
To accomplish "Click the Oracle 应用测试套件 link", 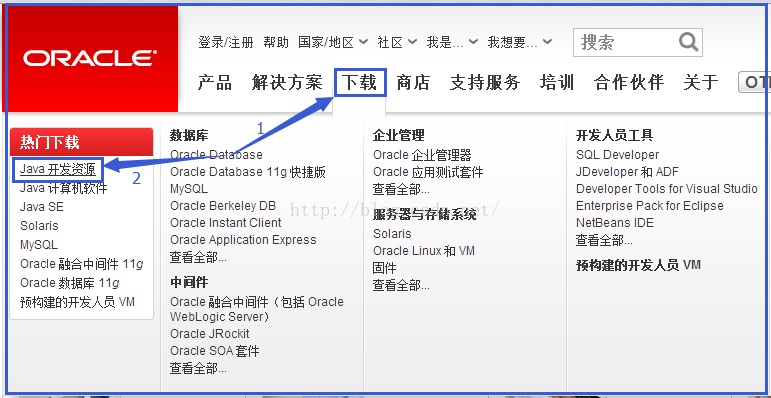I will point(428,172).
